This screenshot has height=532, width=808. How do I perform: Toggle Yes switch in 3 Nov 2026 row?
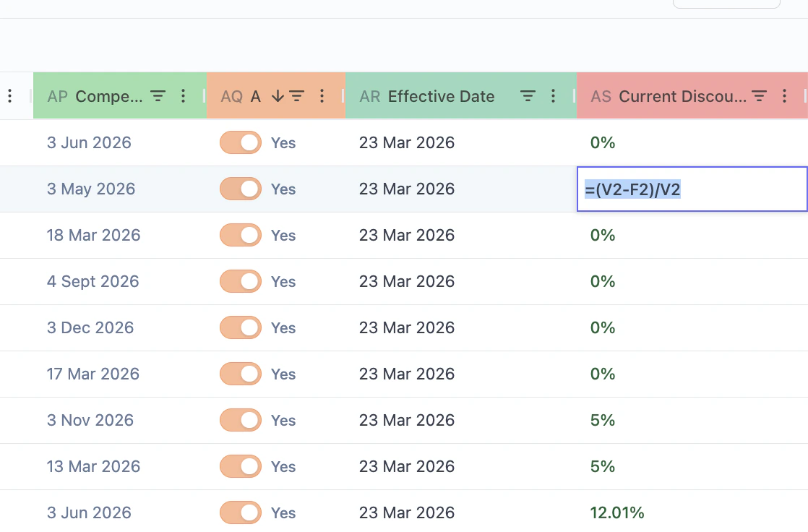(241, 420)
